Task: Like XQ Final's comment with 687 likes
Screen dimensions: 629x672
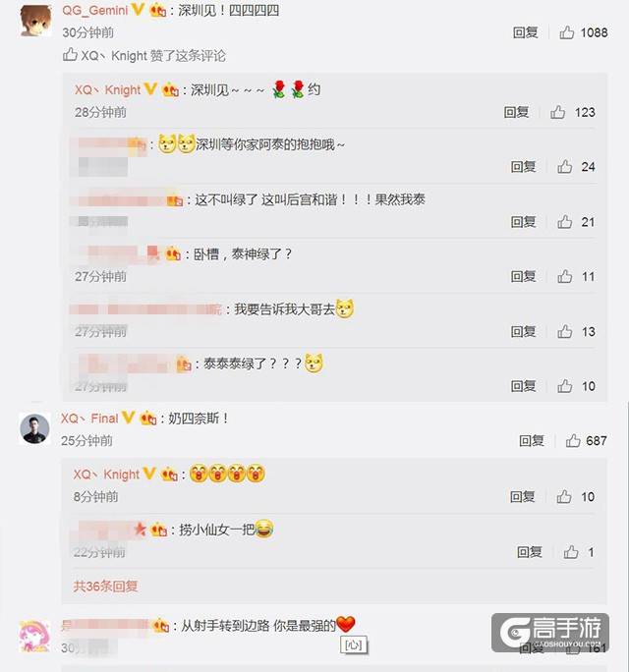Action: click(572, 440)
